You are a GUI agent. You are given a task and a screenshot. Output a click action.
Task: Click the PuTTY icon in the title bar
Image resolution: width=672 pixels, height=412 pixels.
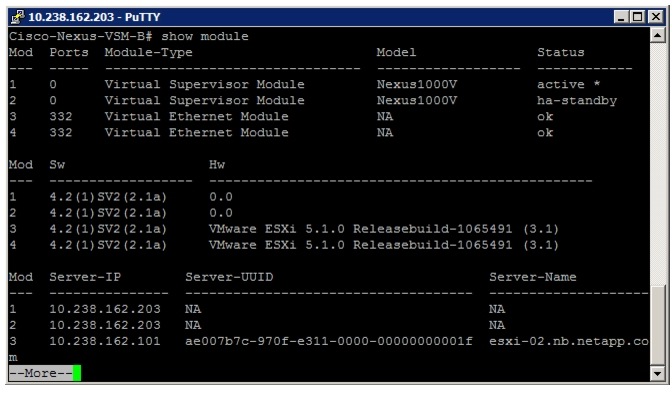coord(15,17)
